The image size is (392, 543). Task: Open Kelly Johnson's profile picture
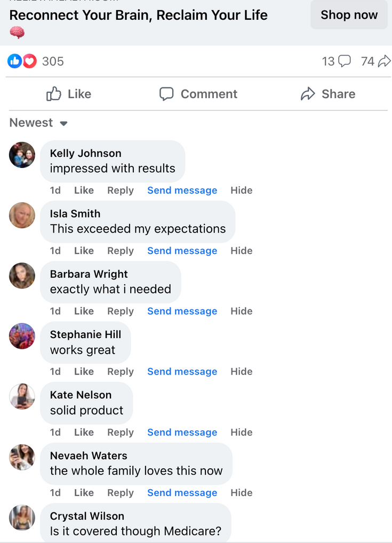click(x=22, y=155)
